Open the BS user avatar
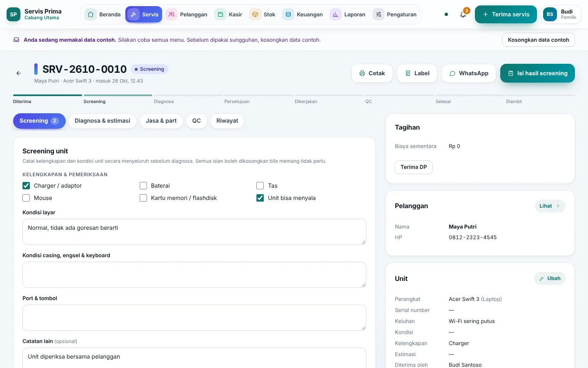The image size is (588, 368). coord(550,14)
